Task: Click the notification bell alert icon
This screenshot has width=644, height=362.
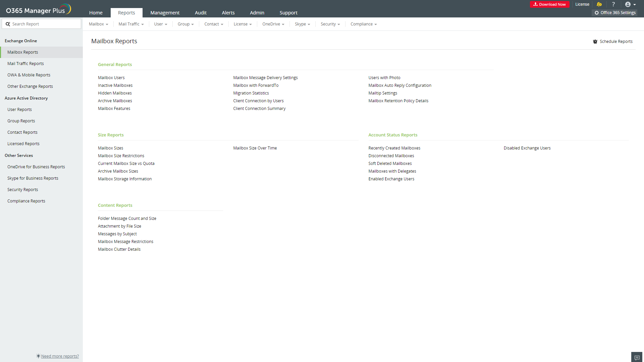Action: (x=599, y=4)
